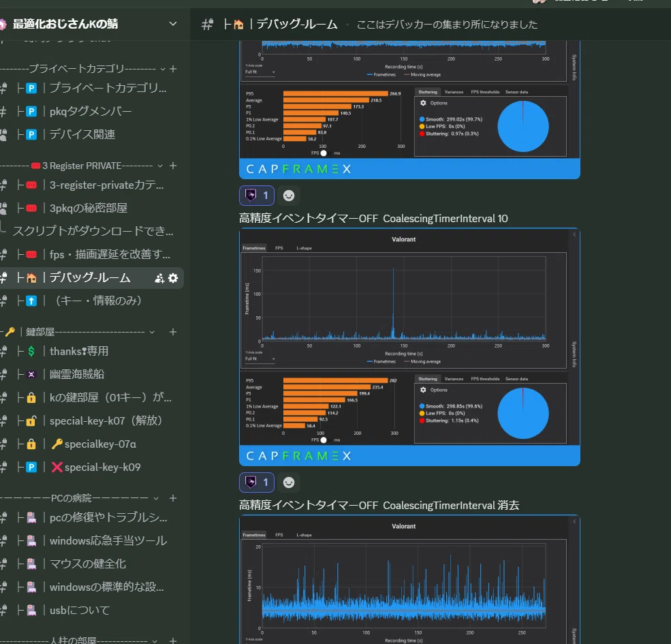Image resolution: width=671 pixels, height=644 pixels.
Task: Open specialkey-07α channel
Action: pos(91,444)
